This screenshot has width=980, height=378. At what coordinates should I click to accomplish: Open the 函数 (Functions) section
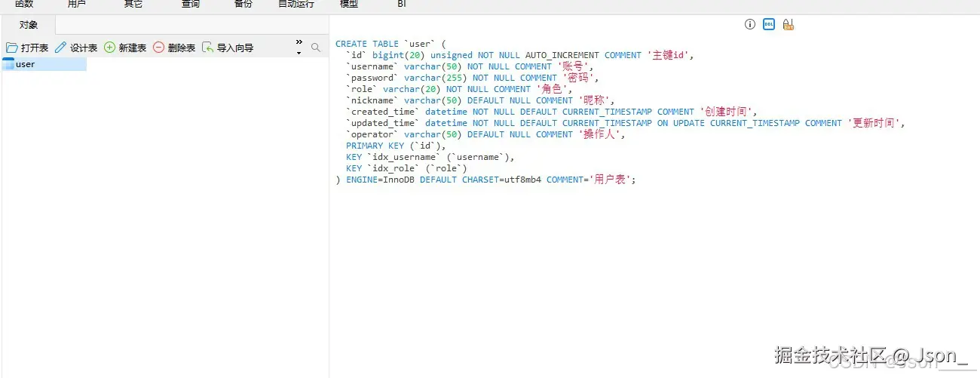(24, 4)
